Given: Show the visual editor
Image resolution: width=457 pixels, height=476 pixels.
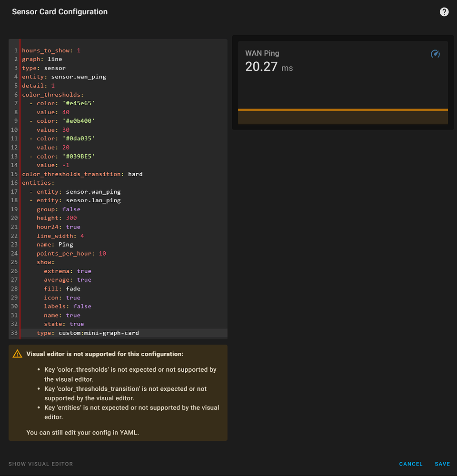Looking at the screenshot, I should coord(41,464).
